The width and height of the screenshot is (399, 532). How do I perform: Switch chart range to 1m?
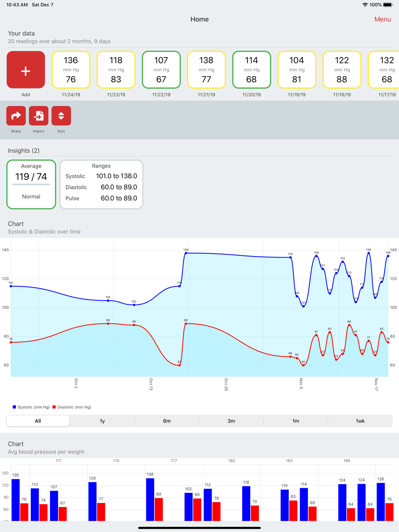[296, 421]
